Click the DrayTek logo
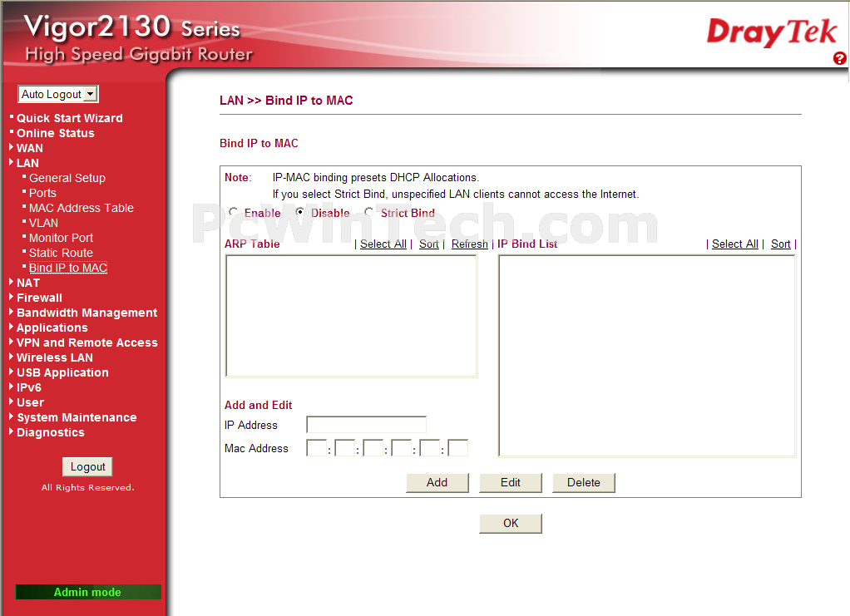850x616 pixels. click(772, 32)
